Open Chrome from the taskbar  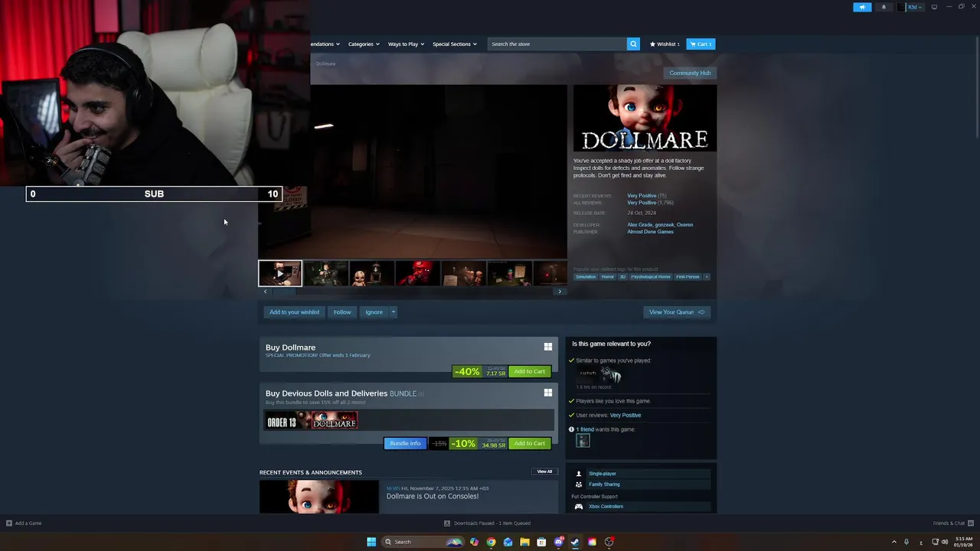[x=491, y=542]
